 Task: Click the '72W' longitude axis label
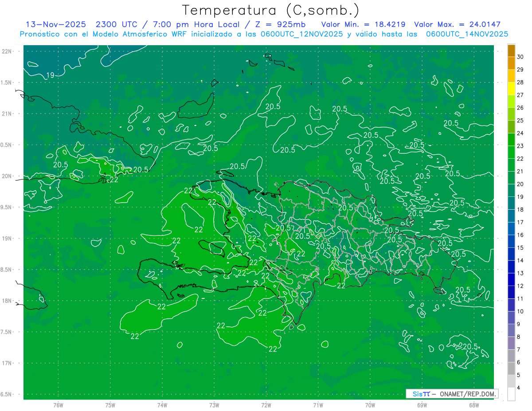pos(266,405)
